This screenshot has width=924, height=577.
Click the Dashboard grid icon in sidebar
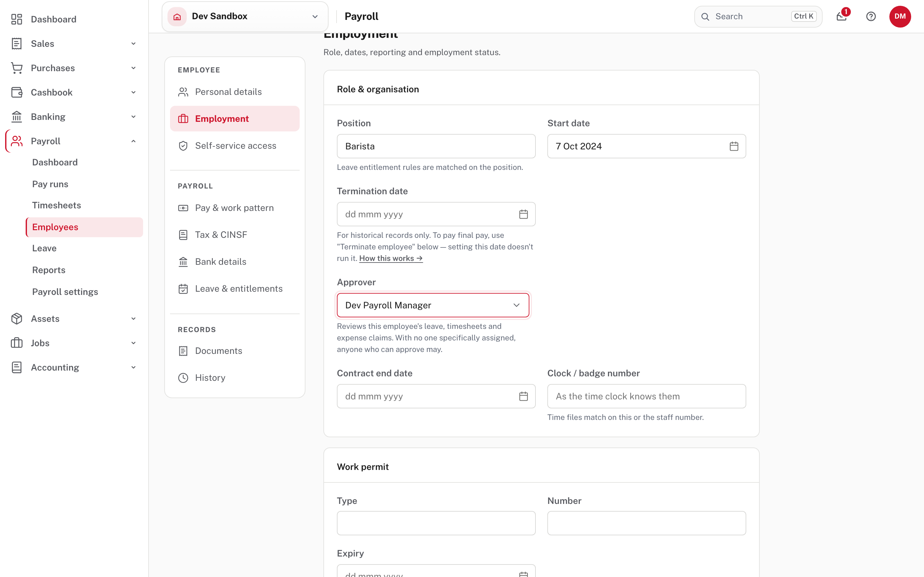coord(16,19)
